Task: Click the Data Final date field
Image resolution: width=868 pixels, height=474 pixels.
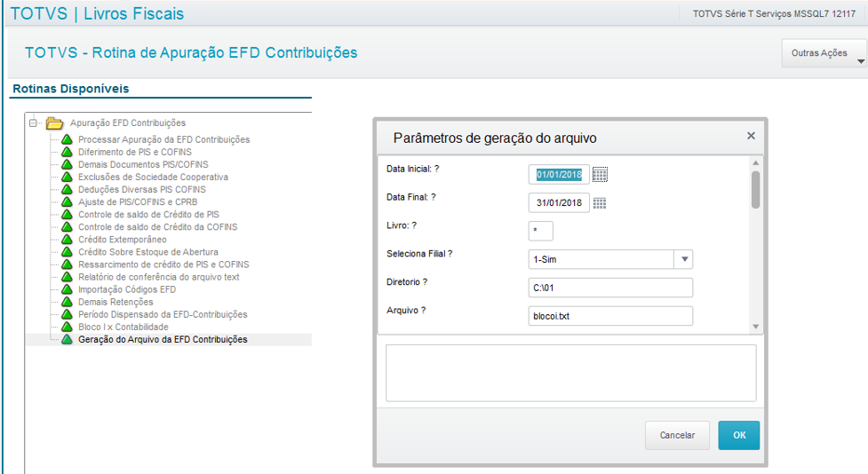Action: (x=559, y=203)
